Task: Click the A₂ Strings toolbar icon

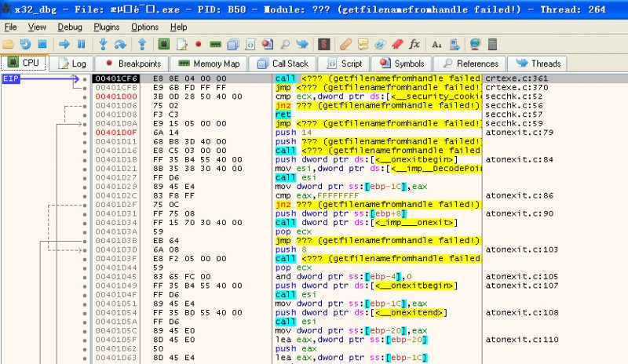Action: point(436,45)
